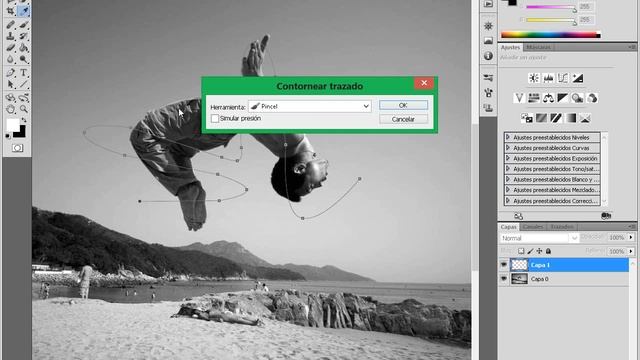This screenshot has height=360, width=640.
Task: Open the Herramienta dropdown showing Pincel
Action: [x=310, y=107]
